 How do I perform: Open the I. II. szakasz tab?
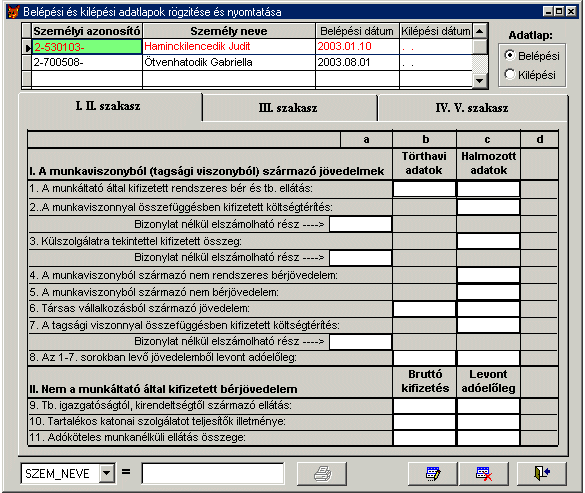point(108,106)
